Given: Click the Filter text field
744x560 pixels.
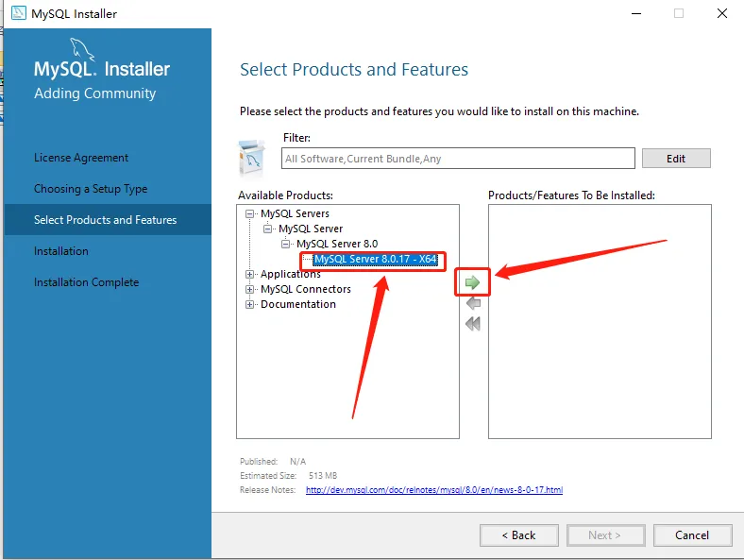Looking at the screenshot, I should [x=459, y=159].
